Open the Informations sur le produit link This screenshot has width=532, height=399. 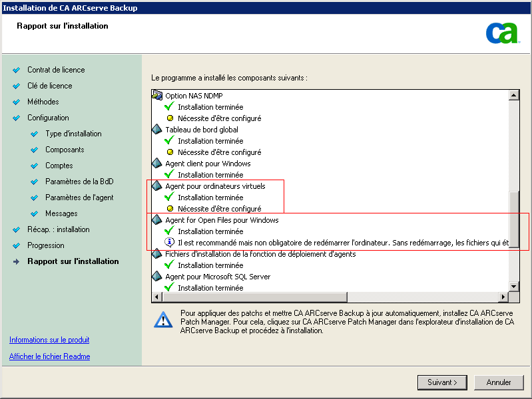click(49, 340)
